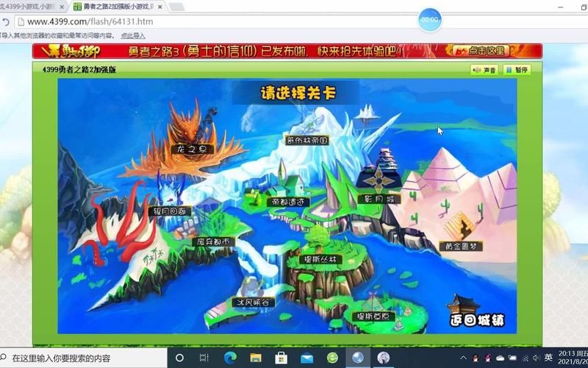Screen dimensions: 588x368
Task: Enter the 提斯丛林 stage
Action: click(x=320, y=260)
